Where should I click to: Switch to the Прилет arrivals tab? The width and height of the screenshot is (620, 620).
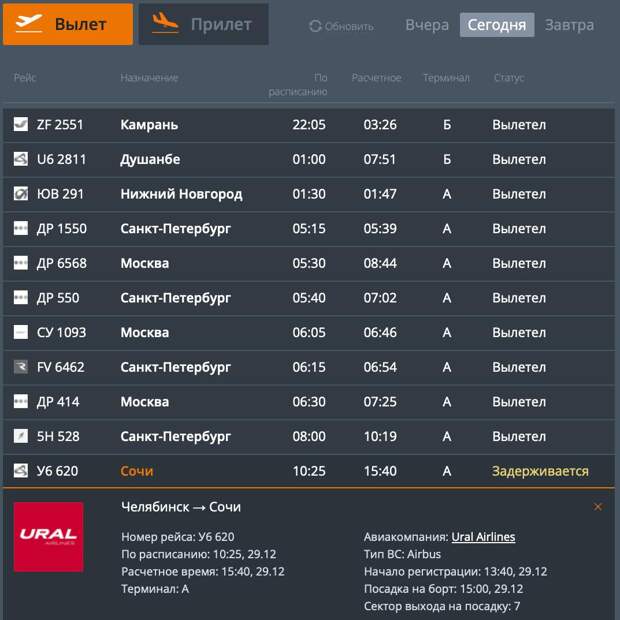click(x=203, y=24)
